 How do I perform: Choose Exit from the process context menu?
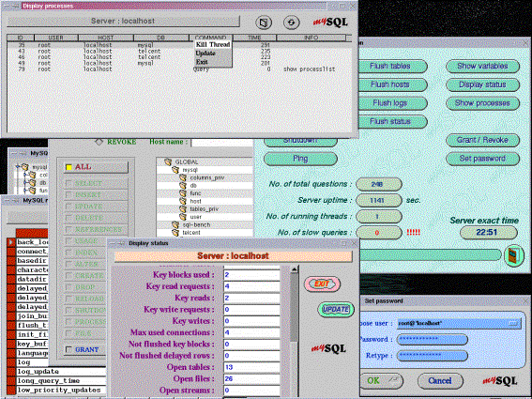(213, 62)
